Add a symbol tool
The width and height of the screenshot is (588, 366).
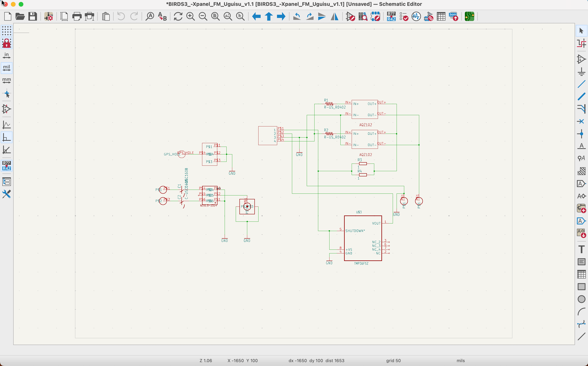[x=581, y=59]
